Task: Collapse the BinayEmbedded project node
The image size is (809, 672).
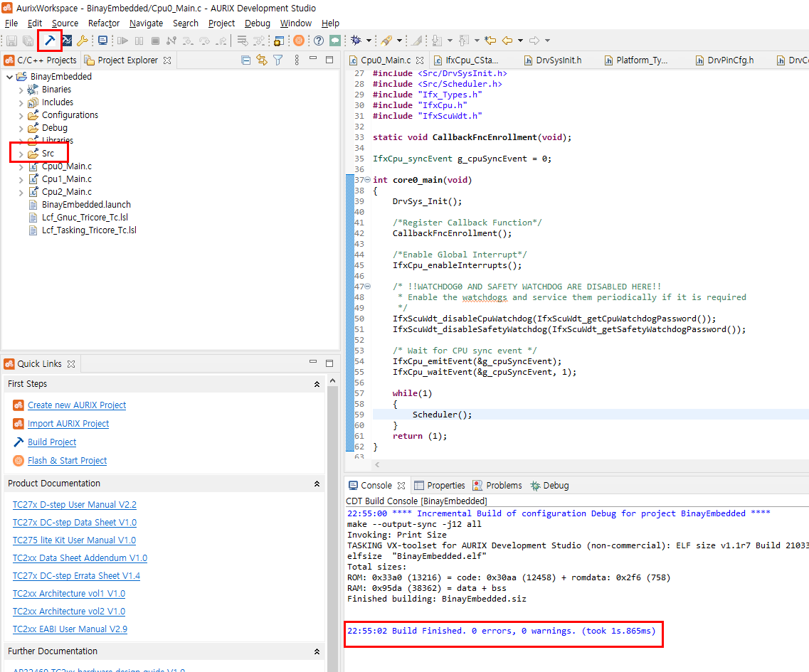Action: pos(9,77)
